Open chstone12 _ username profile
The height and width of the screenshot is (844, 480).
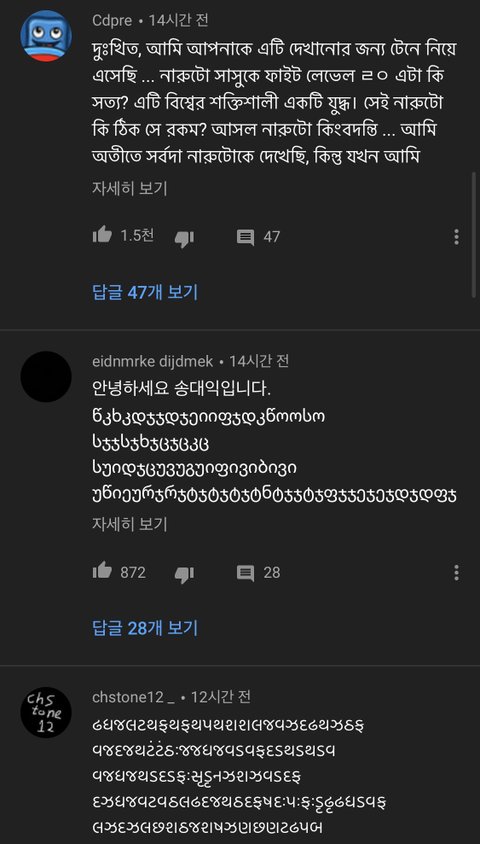pos(133,697)
